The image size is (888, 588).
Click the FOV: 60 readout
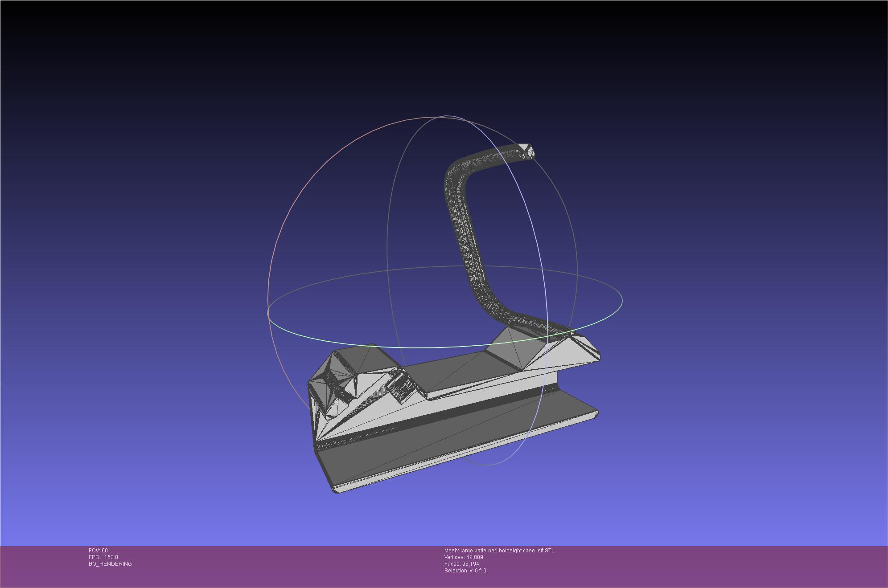[98, 551]
